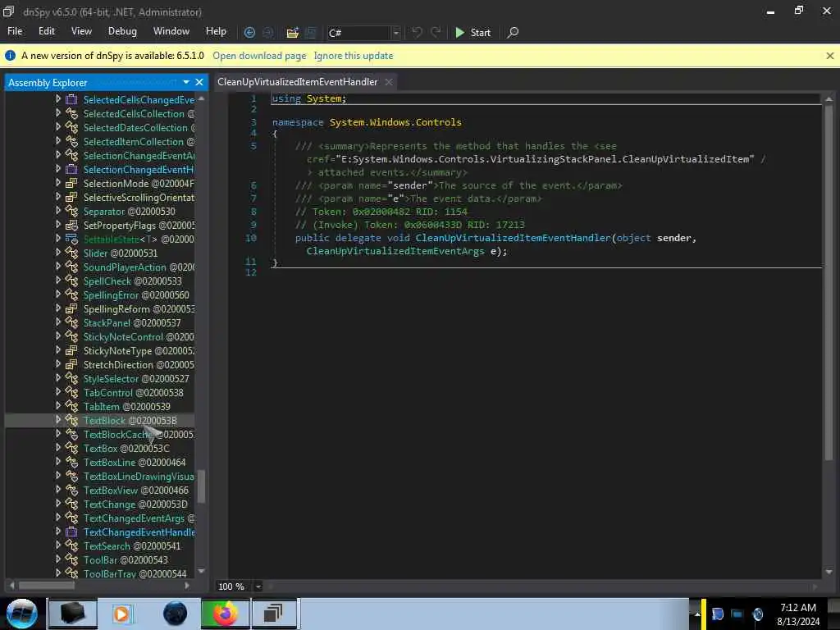Select TextChange @0200053D in tree

[135, 504]
